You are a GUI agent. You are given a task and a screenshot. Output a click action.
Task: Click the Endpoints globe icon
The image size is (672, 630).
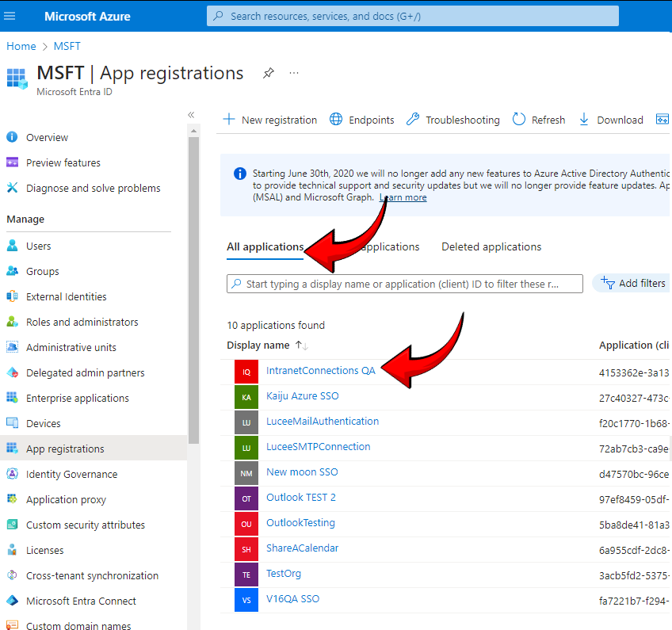pos(335,119)
